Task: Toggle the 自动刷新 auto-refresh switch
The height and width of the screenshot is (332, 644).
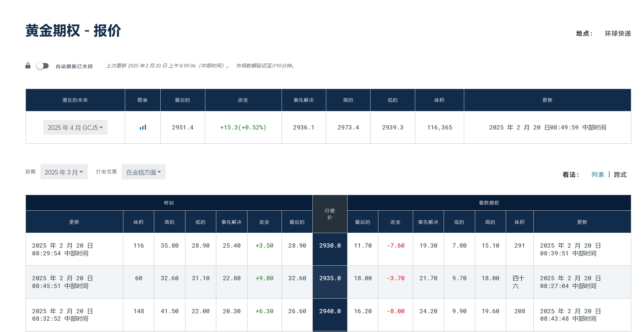Action: 43,66
